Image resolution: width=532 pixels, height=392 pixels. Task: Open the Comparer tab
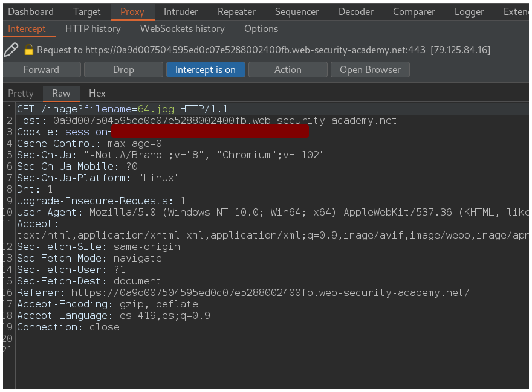point(414,11)
